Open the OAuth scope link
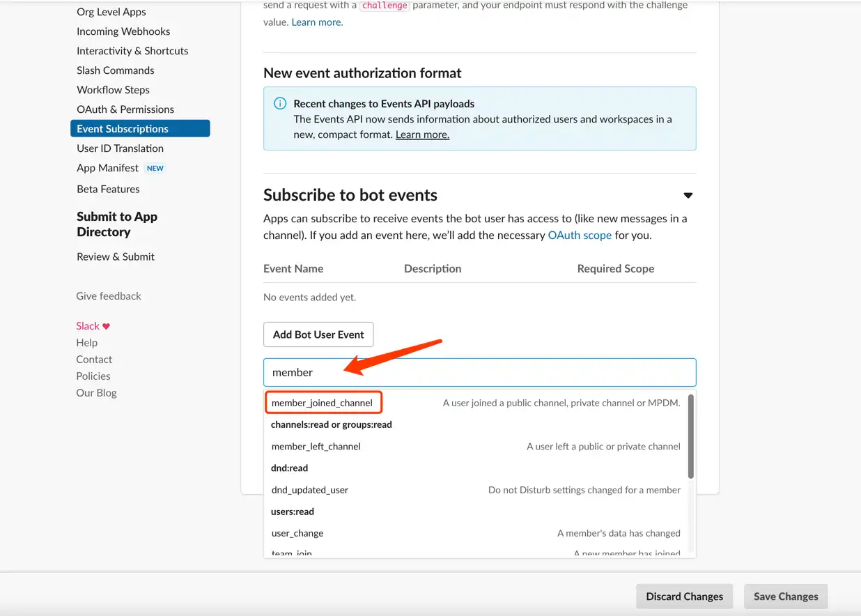This screenshot has width=861, height=616. tap(580, 236)
